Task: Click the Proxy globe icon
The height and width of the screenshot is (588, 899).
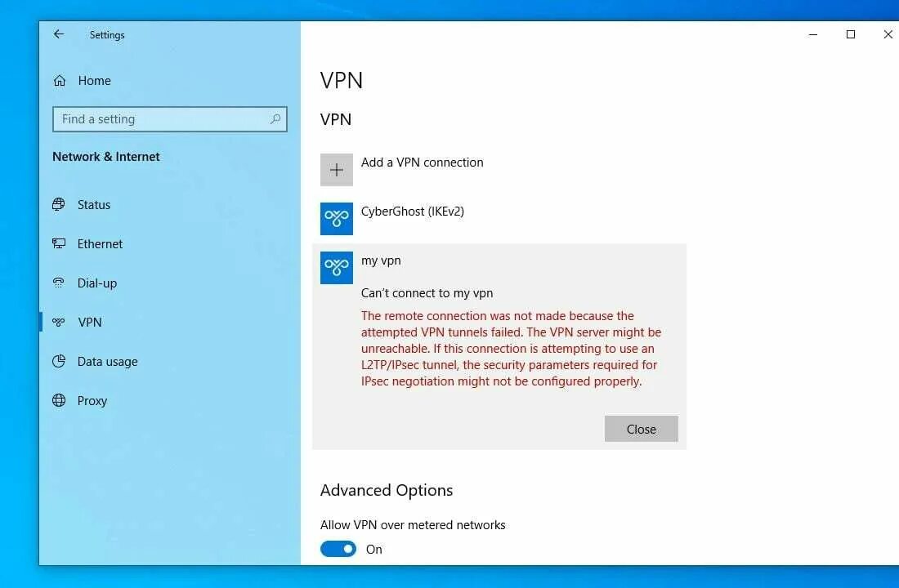Action: point(59,400)
